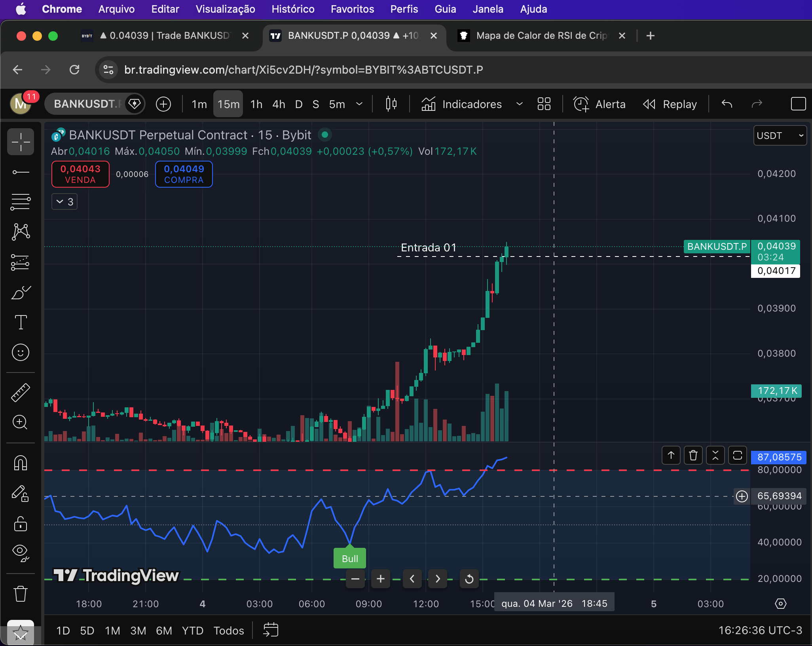Start bar Replay mode
812x646 pixels.
(670, 104)
